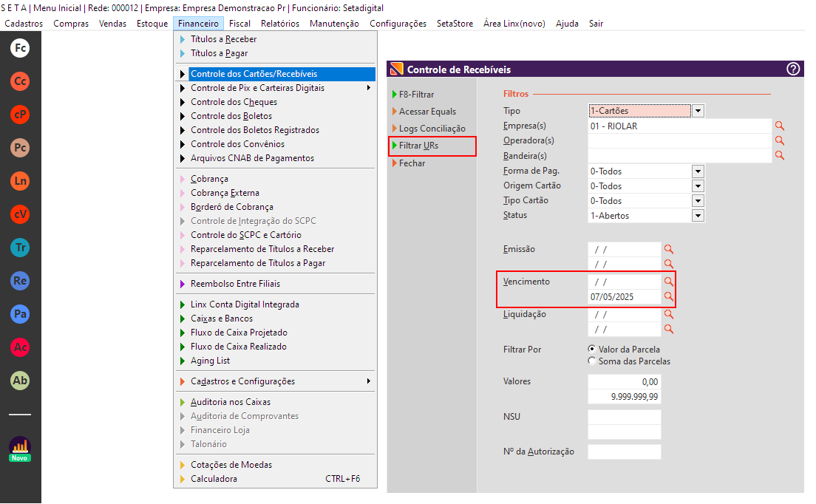This screenshot has width=816, height=504.
Task: Click the Ln sidebar shortcut icon
Action: (20, 181)
